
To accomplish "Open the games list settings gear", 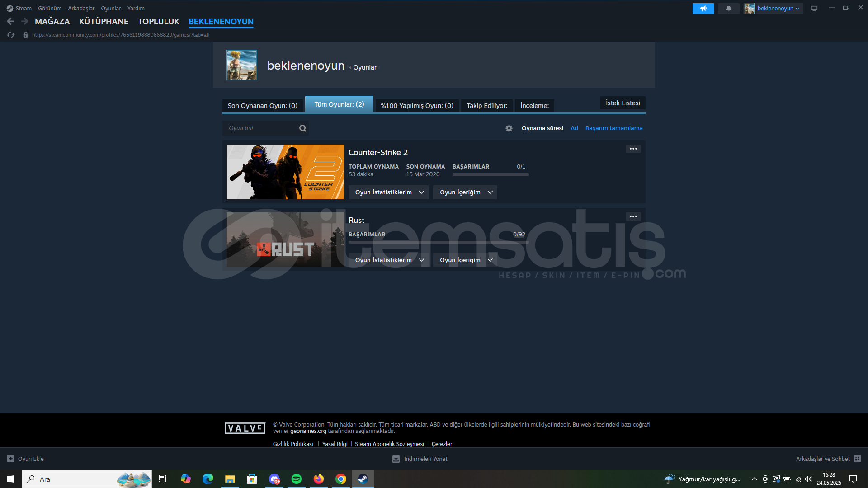I will (509, 128).
